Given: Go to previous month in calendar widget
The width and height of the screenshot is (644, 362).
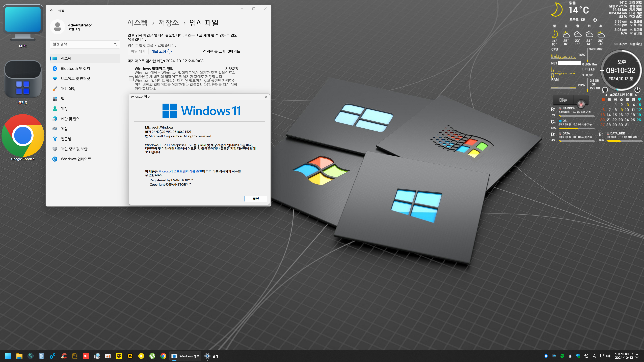Looking at the screenshot, I should coord(606,95).
